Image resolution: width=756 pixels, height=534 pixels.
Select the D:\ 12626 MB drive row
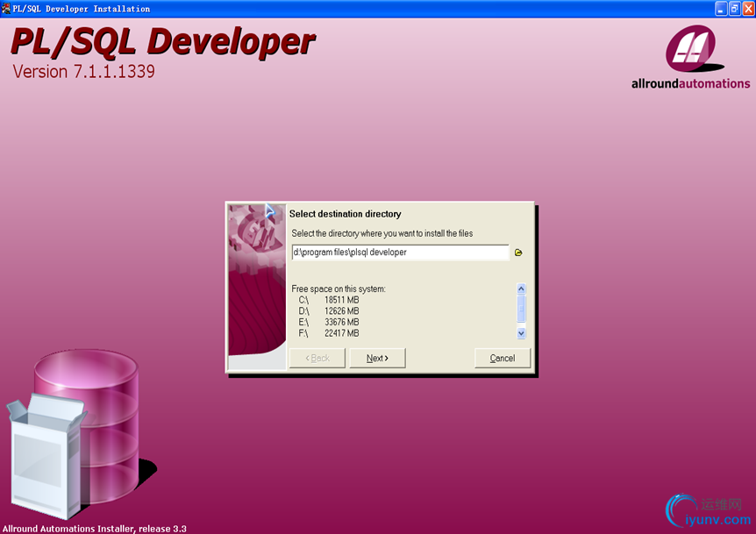pos(329,311)
